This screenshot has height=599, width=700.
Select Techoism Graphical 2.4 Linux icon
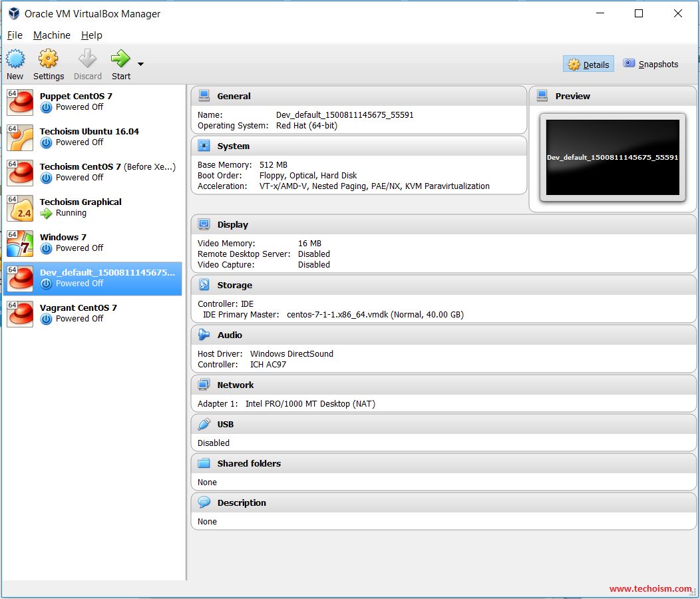pyautogui.click(x=20, y=208)
